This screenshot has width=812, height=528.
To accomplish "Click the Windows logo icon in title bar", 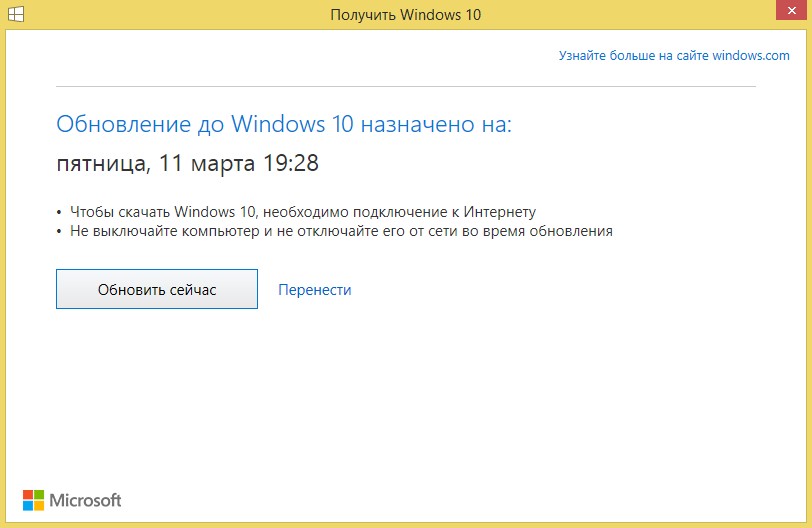I will [x=17, y=15].
